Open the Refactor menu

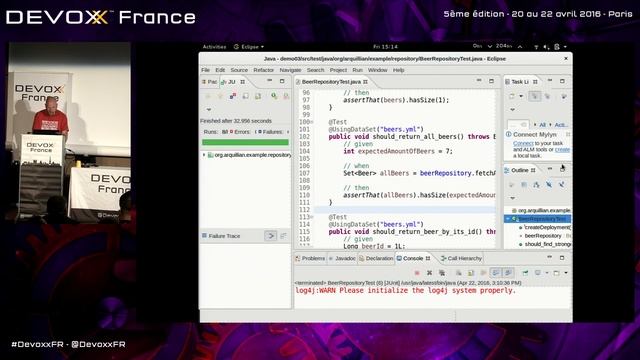pos(264,70)
